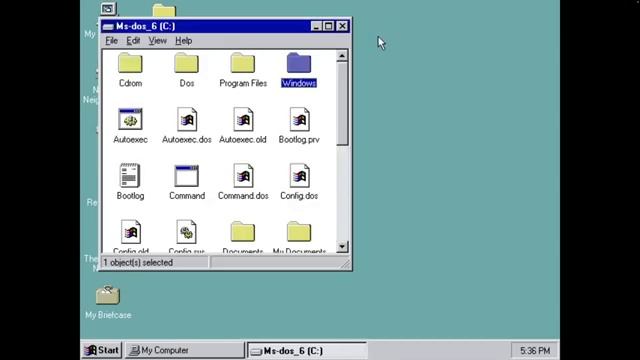Click the 'Bootlog.prv' file name
The height and width of the screenshot is (360, 640).
(x=299, y=140)
